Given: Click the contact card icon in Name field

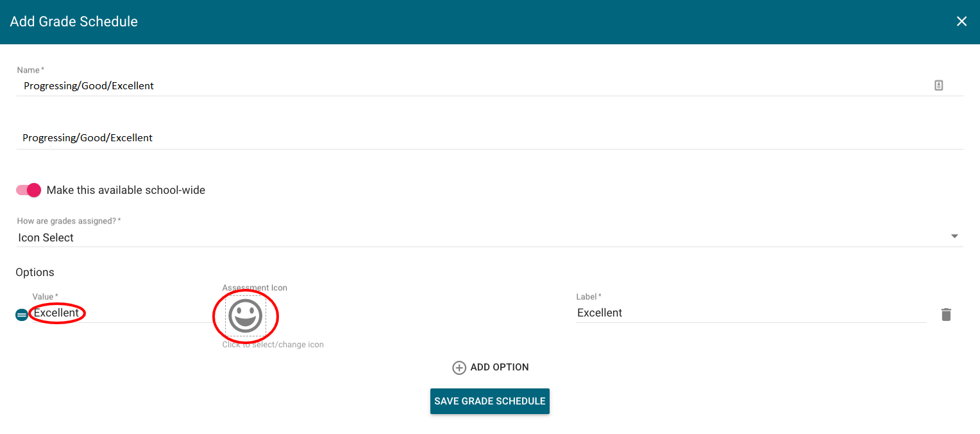Looking at the screenshot, I should pyautogui.click(x=938, y=85).
